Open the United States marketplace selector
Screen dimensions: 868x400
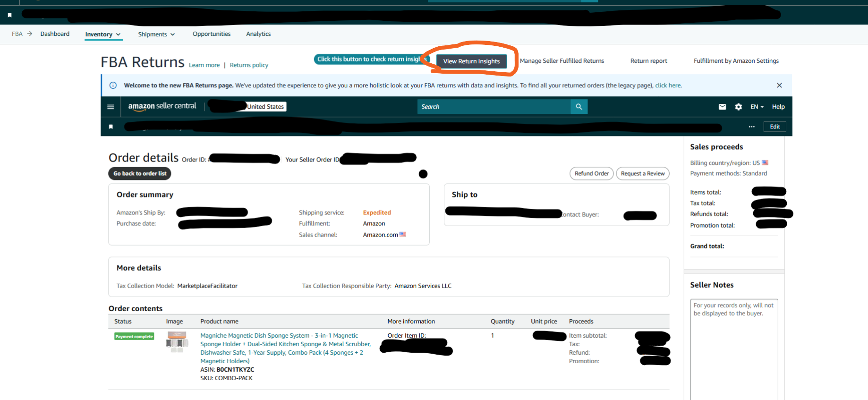[266, 107]
